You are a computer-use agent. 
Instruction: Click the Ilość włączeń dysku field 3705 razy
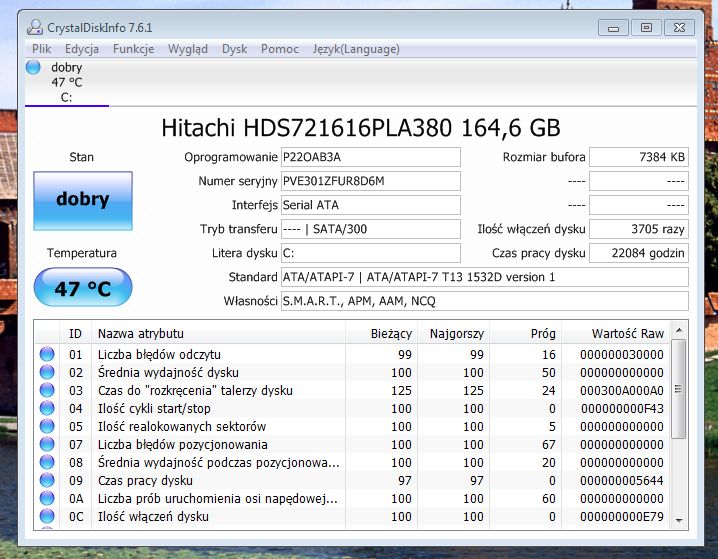639,229
